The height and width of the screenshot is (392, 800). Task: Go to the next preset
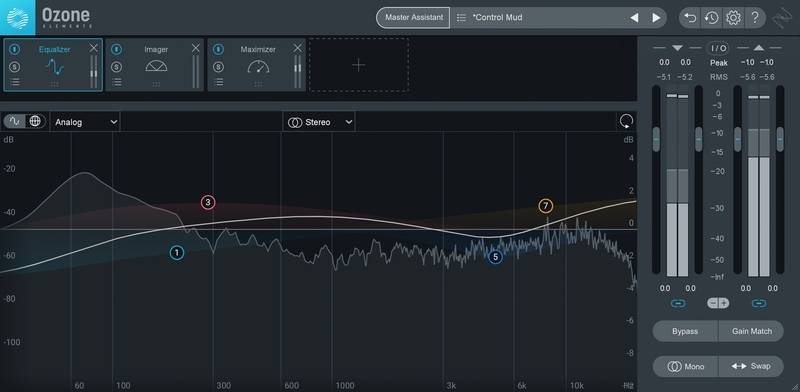coord(656,18)
